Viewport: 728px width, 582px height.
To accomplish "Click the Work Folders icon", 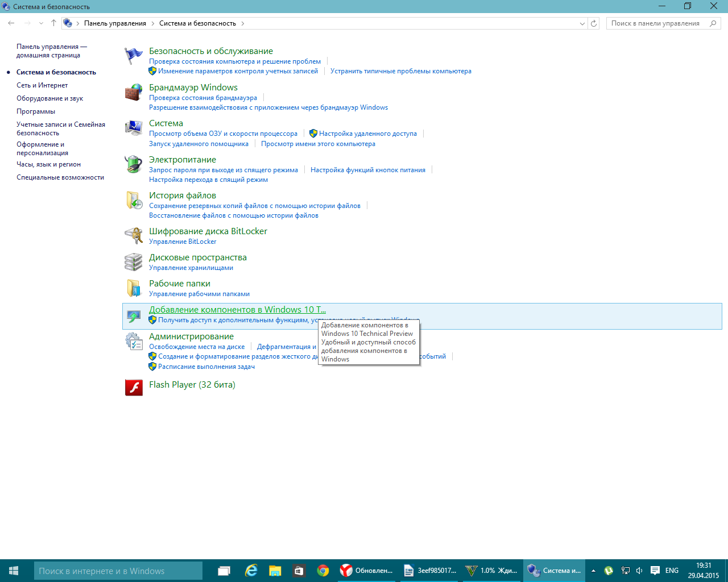I will (134, 288).
